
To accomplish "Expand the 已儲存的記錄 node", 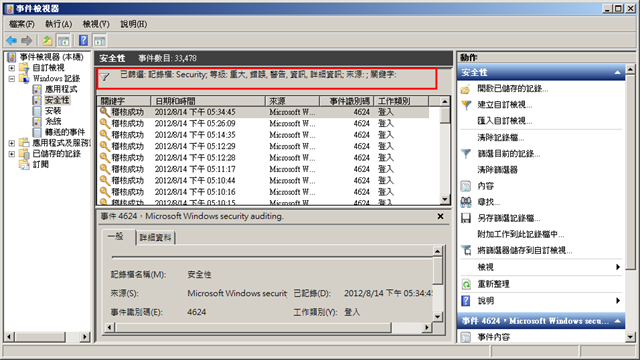I will pos(11,154).
